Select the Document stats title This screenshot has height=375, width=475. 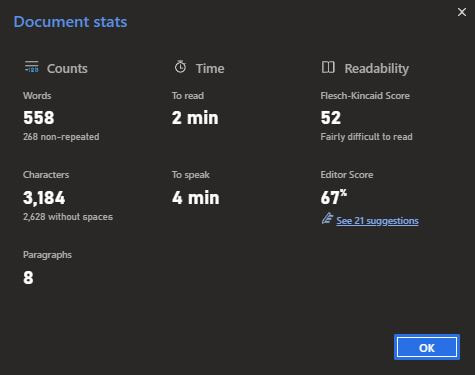[70, 22]
